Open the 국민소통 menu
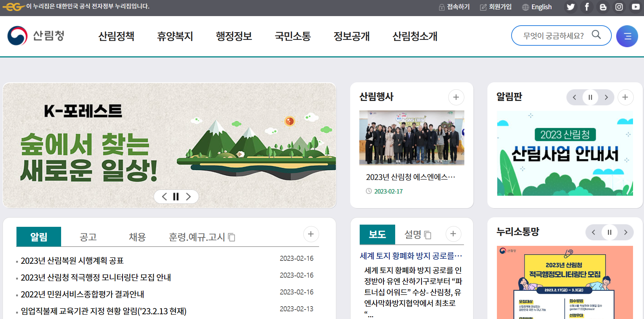 click(293, 36)
